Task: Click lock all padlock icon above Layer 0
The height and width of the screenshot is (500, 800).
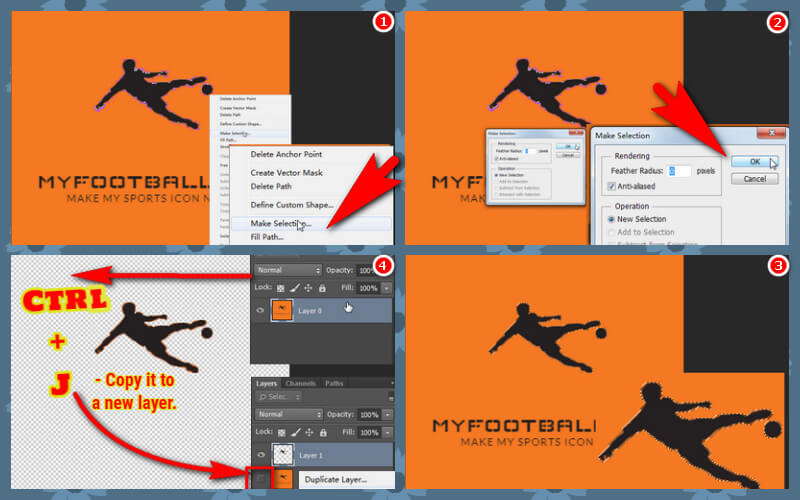Action: pyautogui.click(x=320, y=288)
